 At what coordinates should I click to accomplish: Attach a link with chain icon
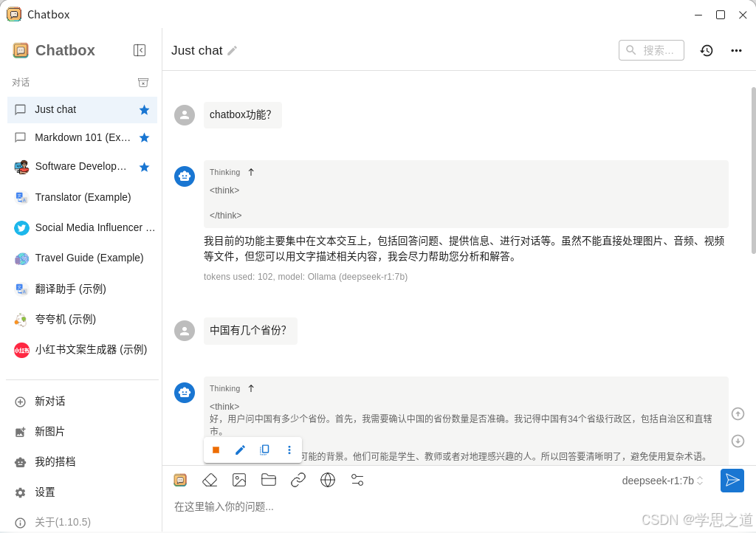coord(298,480)
